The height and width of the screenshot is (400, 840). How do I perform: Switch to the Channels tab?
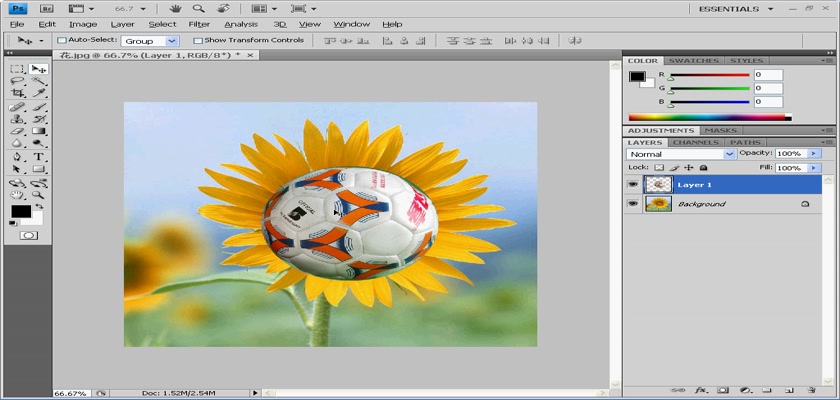point(695,142)
